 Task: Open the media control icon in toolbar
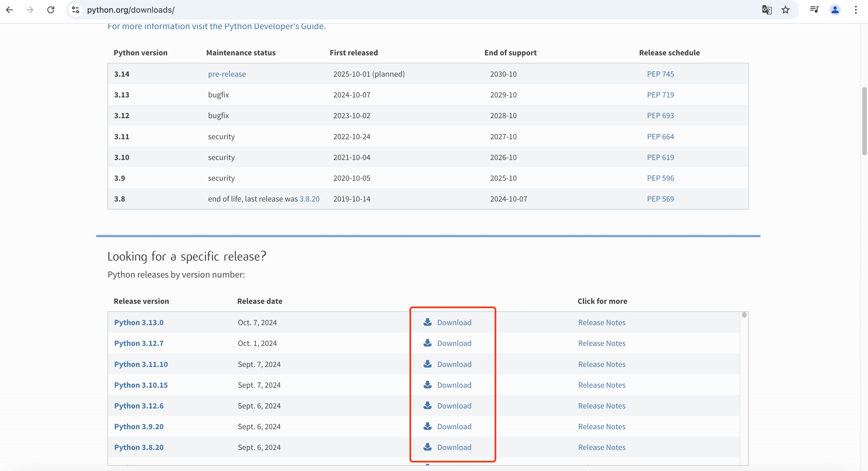tap(814, 10)
